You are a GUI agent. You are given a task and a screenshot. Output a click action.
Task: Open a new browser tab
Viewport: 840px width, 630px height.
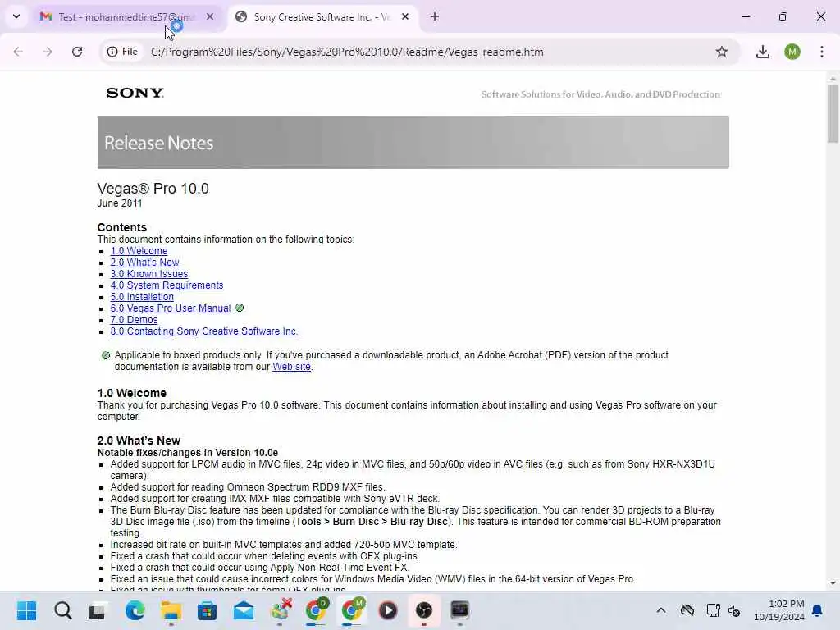[x=435, y=17]
